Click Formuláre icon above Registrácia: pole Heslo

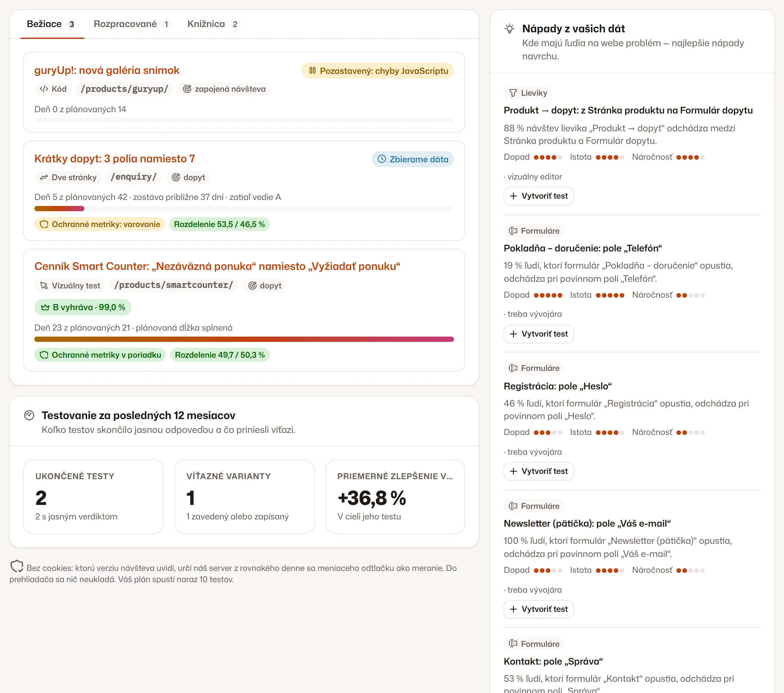click(x=513, y=368)
